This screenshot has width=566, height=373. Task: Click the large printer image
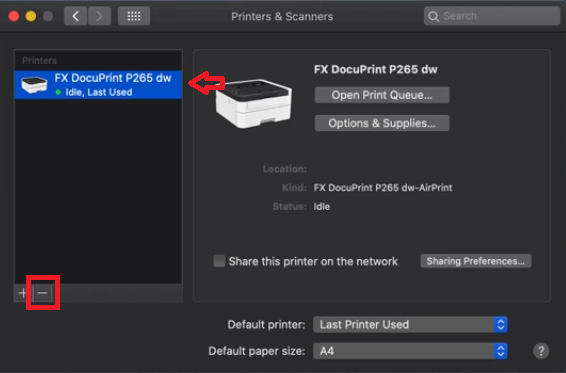(x=253, y=104)
